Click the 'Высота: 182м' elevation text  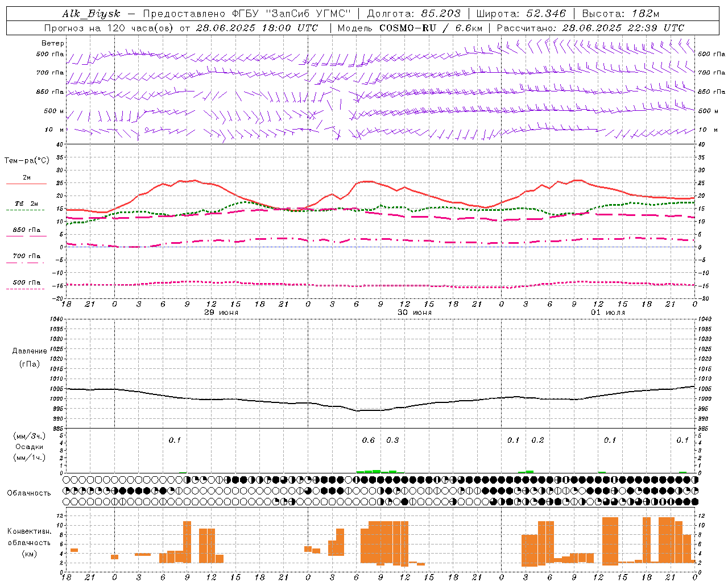[x=621, y=14]
